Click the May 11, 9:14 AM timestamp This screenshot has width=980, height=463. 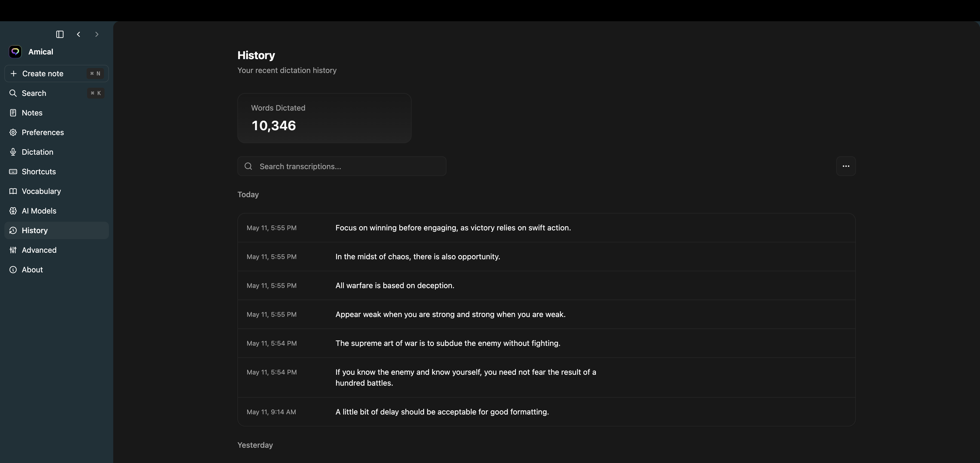point(271,412)
